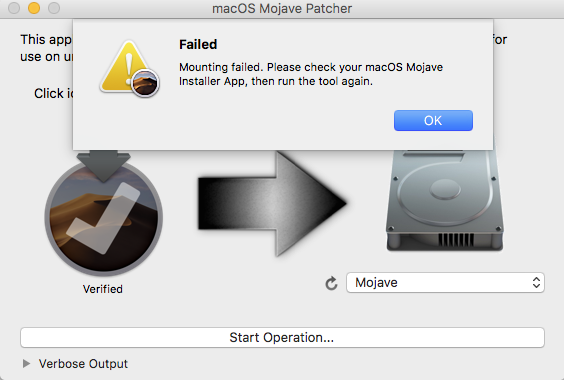Refresh the volume list with the circular arrow
The height and width of the screenshot is (380, 564).
(x=331, y=283)
